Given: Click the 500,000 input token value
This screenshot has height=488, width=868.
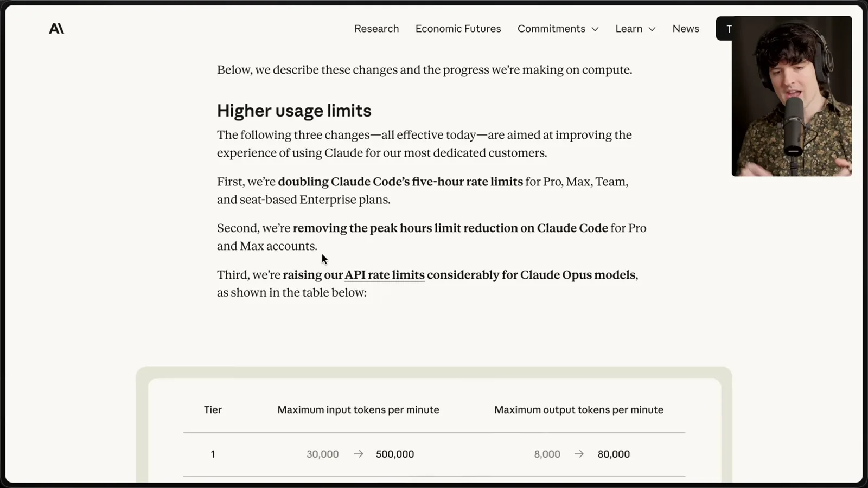Looking at the screenshot, I should point(395,454).
